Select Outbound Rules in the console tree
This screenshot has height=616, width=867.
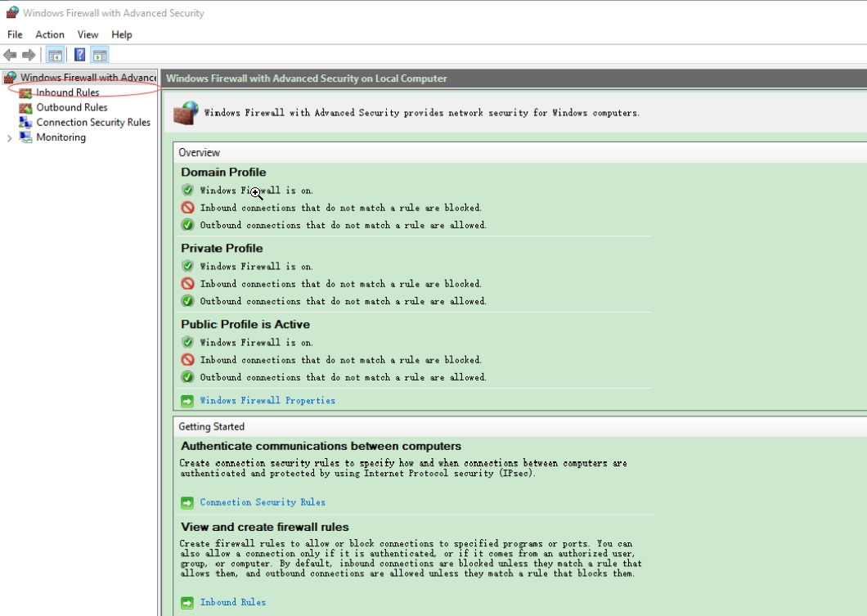(x=72, y=107)
